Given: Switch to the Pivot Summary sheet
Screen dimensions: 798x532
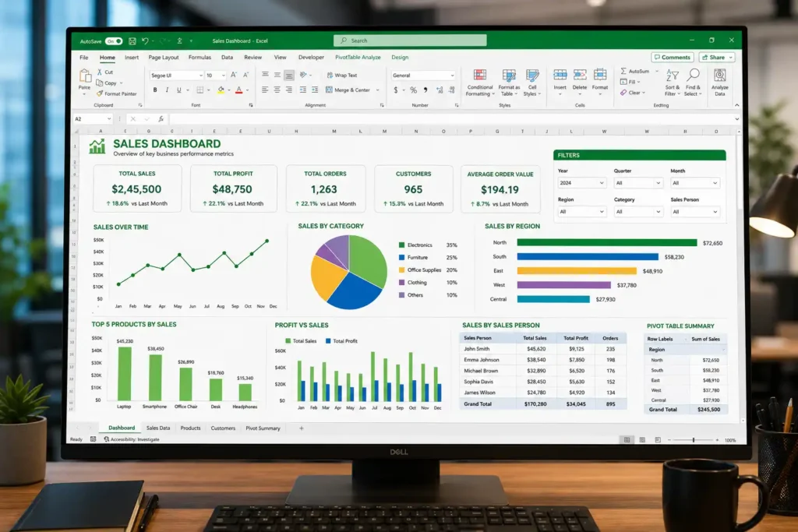Looking at the screenshot, I should [263, 428].
